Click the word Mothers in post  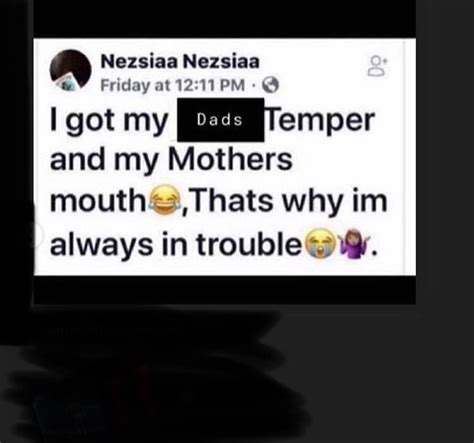[x=230, y=159]
